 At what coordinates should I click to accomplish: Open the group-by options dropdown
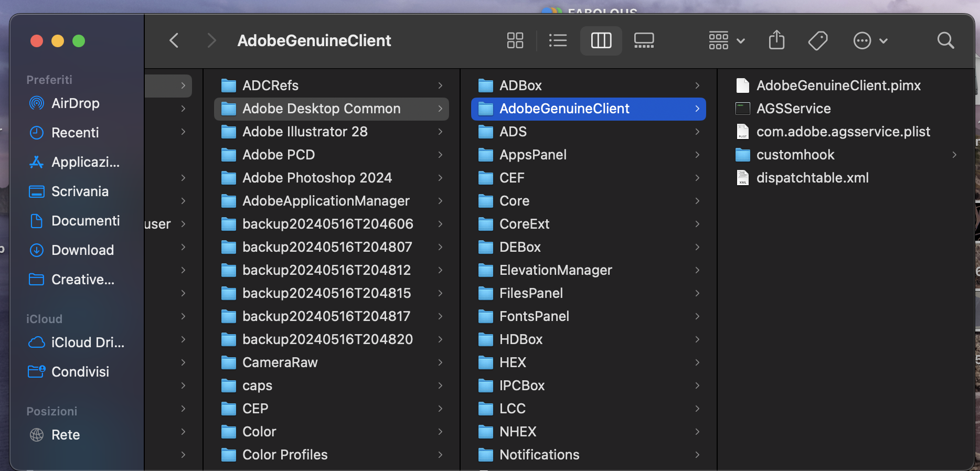click(727, 40)
